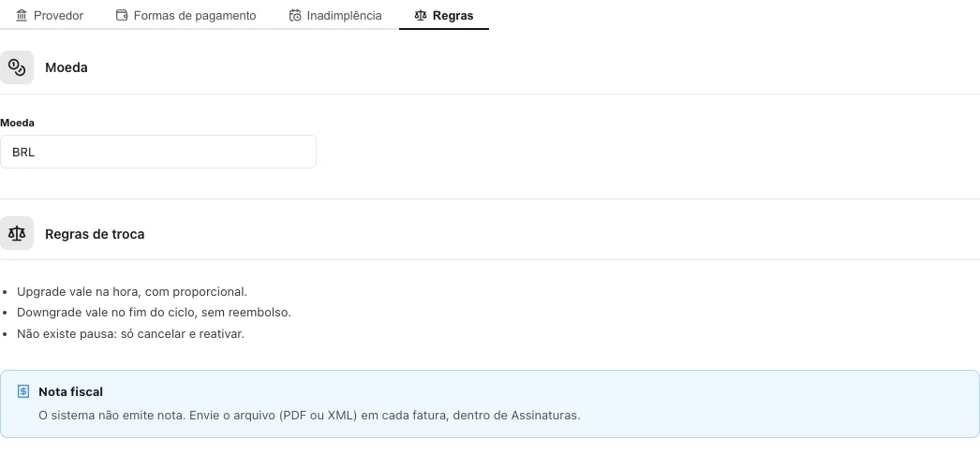Click the receipt icon beside Nota fiscal
Screen dimensions: 980x469
[23, 391]
